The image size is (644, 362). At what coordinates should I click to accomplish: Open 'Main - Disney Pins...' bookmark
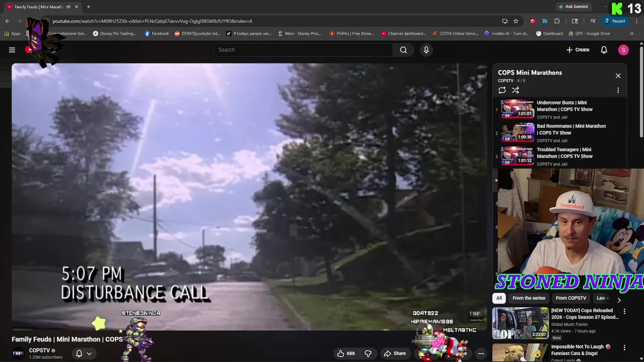pyautogui.click(x=299, y=34)
